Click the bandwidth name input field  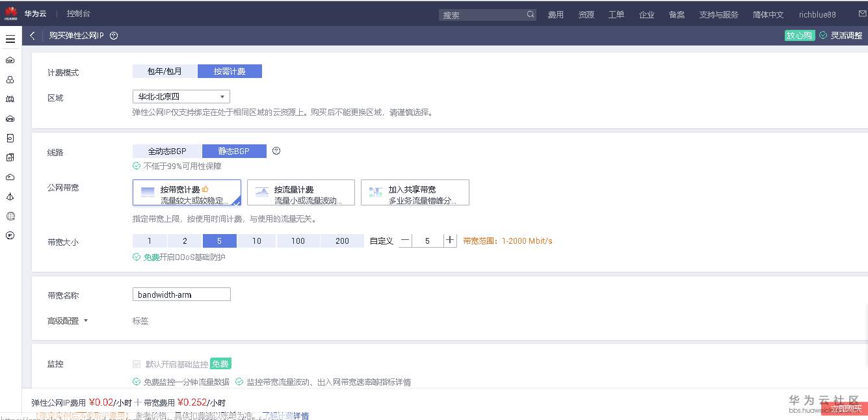(x=181, y=295)
